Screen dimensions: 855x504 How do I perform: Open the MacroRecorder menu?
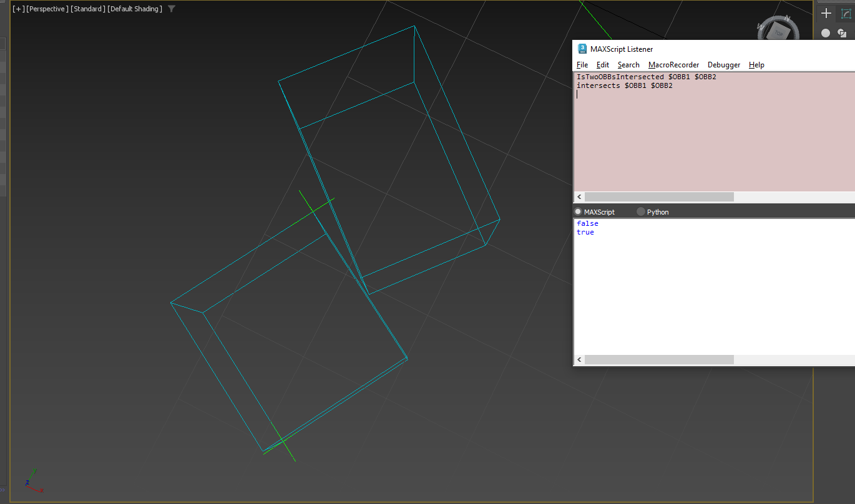[673, 64]
